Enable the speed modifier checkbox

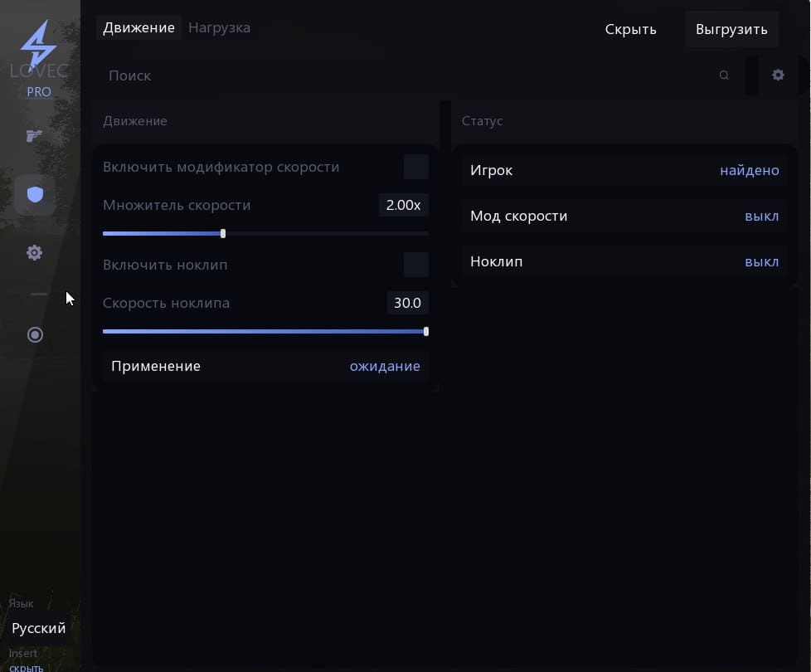(x=415, y=167)
